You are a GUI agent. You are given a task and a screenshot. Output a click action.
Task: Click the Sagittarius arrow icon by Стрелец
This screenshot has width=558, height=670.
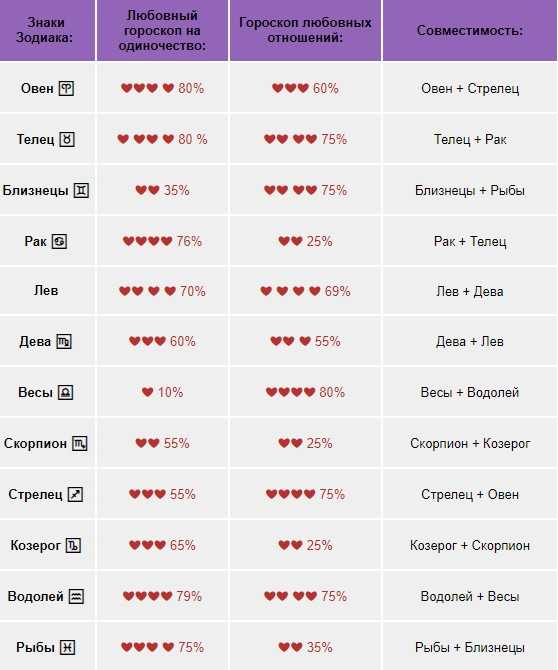[76, 494]
